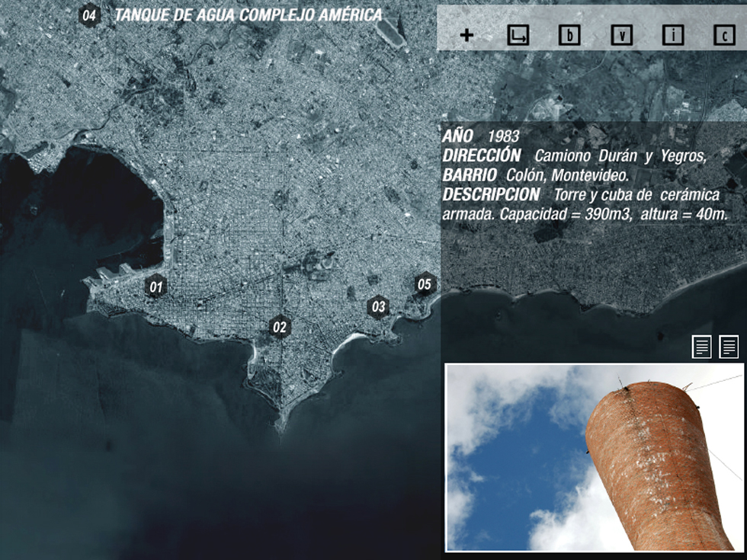Viewport: 747px width, 560px height.
Task: Open the 'v' boxed icon
Action: coord(622,35)
